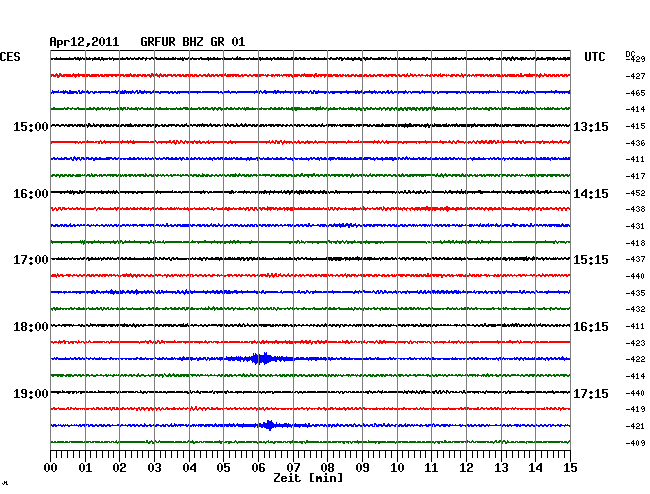This screenshot has width=650, height=494.
Task: Select the station title GRFUR BHZ GR 01
Action: [193, 42]
